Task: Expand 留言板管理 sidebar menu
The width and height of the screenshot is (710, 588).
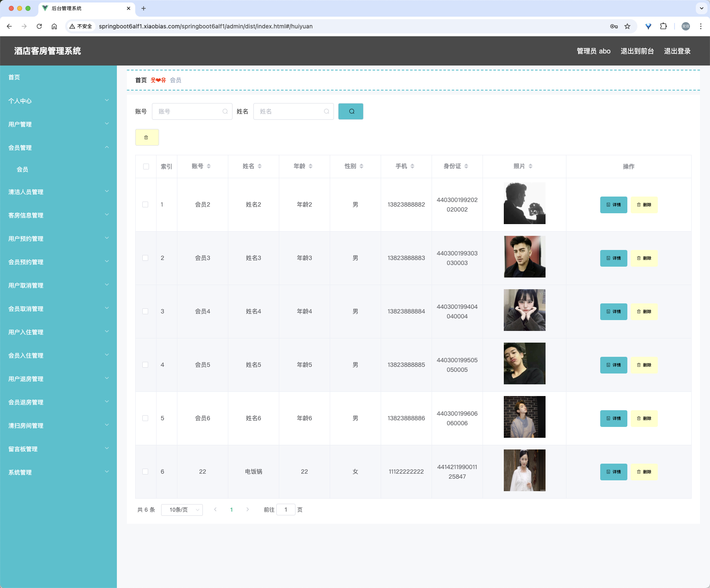Action: pos(58,449)
